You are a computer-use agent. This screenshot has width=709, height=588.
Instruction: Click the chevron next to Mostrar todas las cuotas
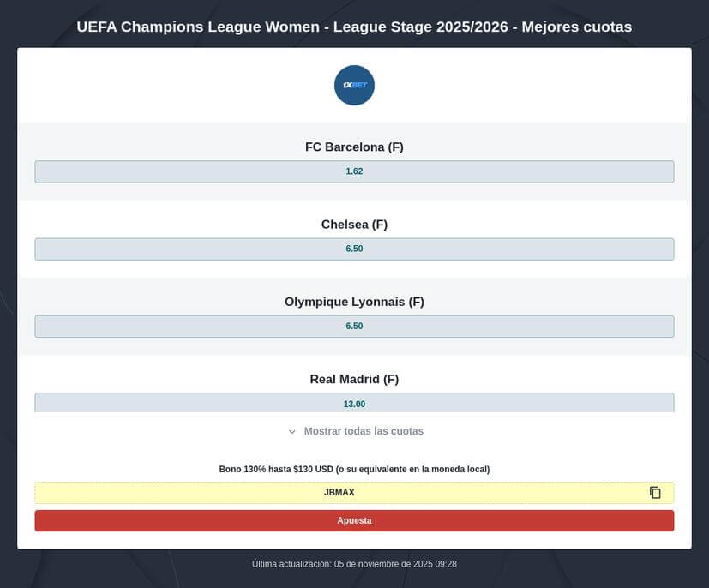coord(291,431)
